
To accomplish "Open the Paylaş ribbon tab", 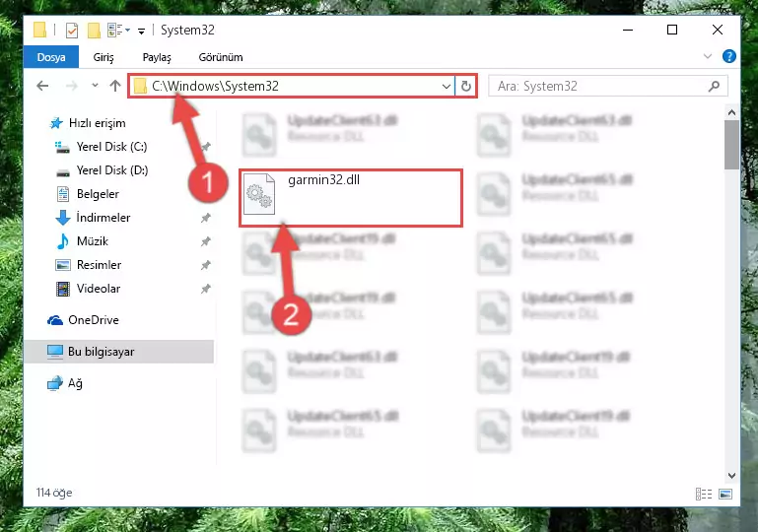I will [157, 57].
